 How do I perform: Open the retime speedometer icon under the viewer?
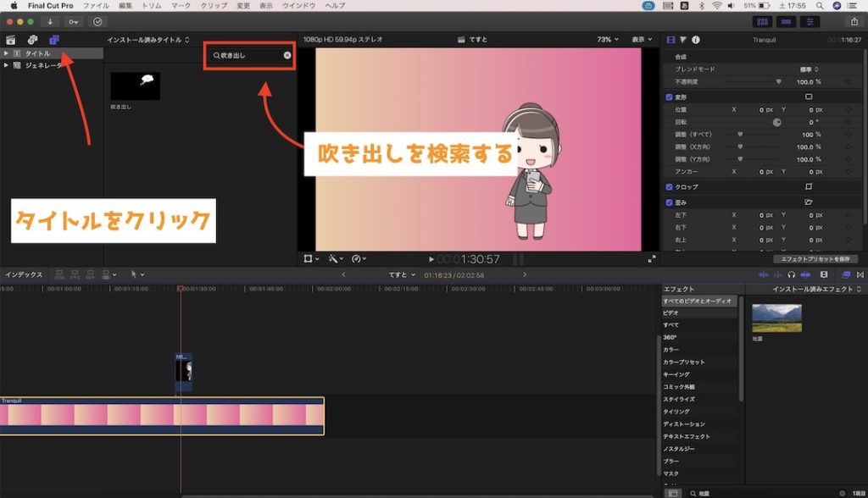pyautogui.click(x=356, y=258)
